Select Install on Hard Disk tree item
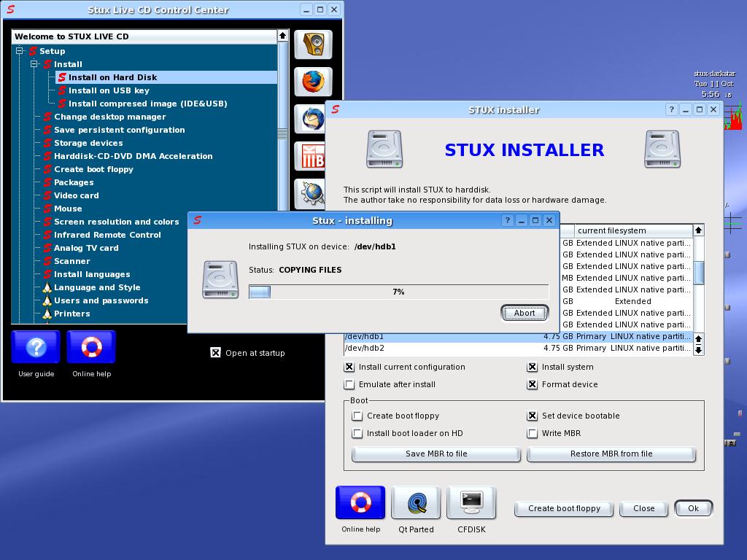 166,77
